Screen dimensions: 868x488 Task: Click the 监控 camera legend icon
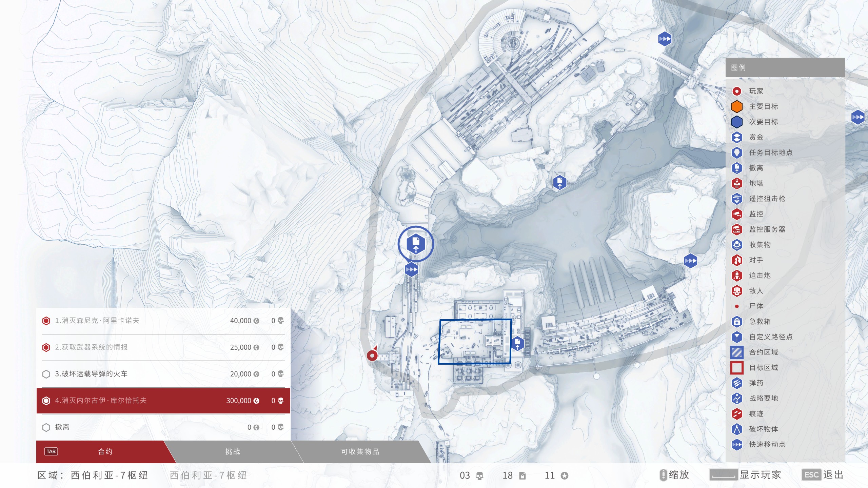click(x=736, y=214)
